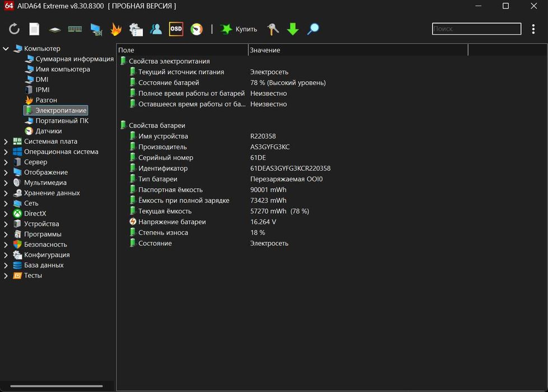Expand the Сеть node
548x392 pixels.
click(x=6, y=203)
